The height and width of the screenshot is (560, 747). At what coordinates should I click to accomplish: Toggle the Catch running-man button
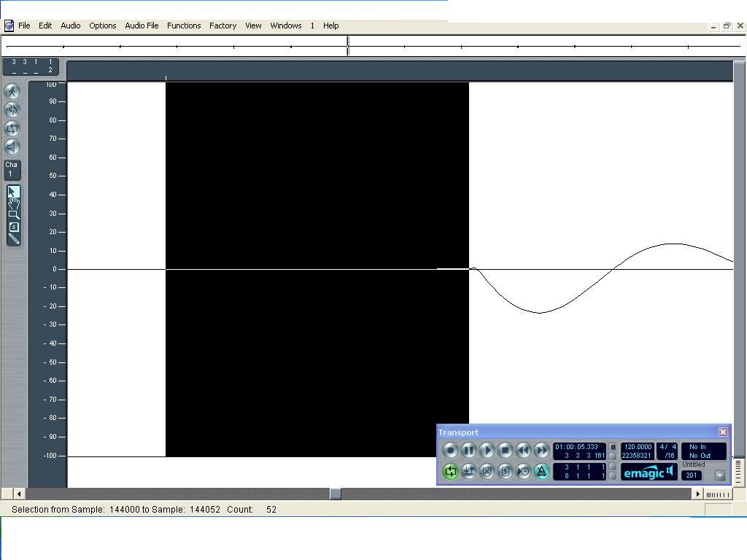12,91
